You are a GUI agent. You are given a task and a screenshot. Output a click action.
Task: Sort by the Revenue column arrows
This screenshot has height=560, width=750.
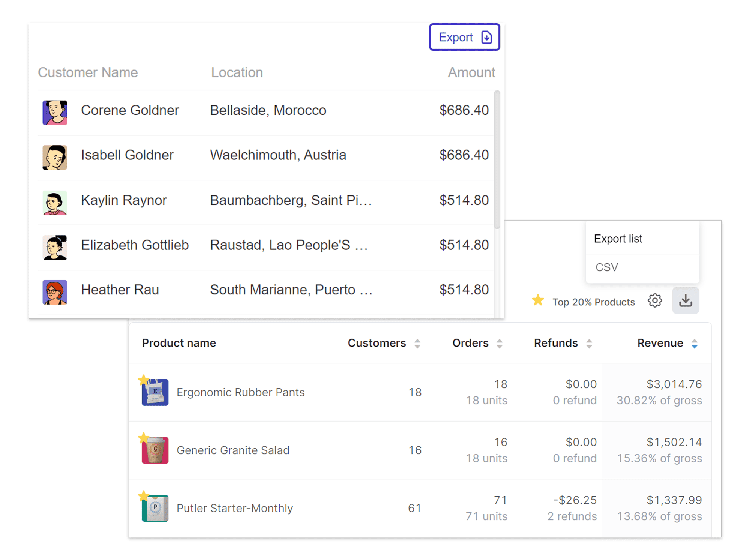(694, 344)
